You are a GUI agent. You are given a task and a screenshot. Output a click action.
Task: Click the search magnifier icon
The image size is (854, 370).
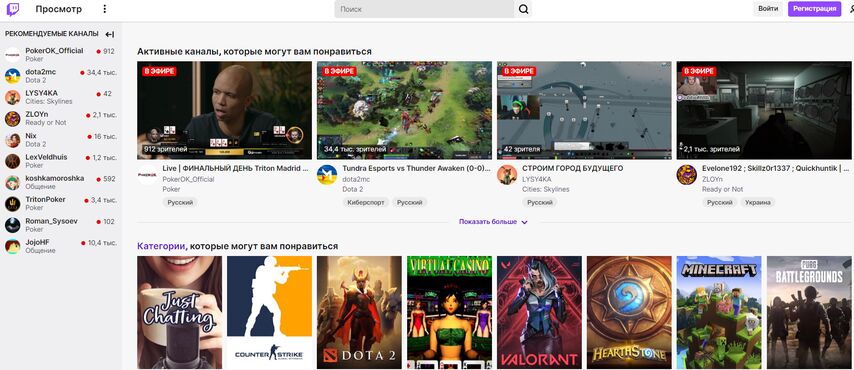tap(523, 9)
